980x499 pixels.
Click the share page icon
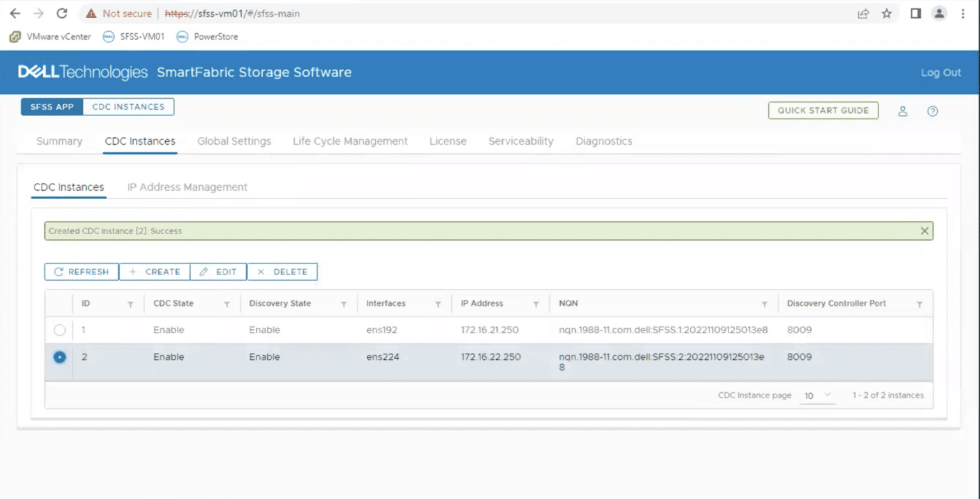tap(863, 13)
